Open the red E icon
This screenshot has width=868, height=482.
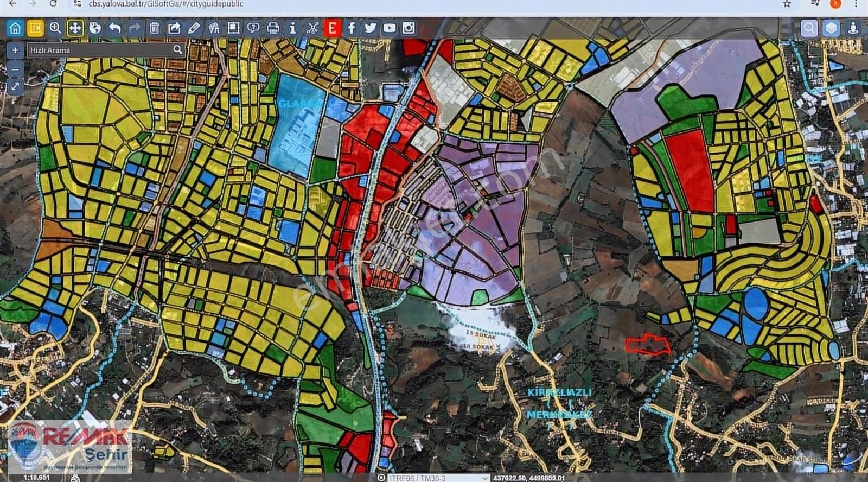[333, 28]
